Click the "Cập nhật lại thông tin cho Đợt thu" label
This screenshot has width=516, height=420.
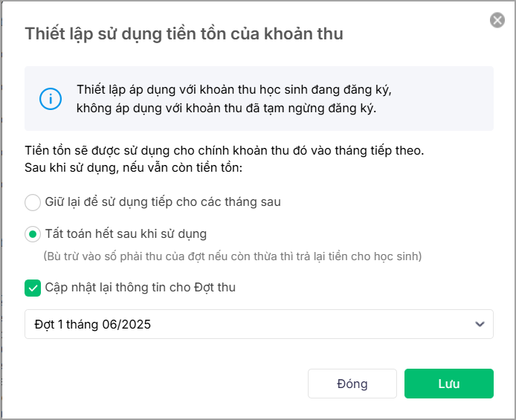140,287
